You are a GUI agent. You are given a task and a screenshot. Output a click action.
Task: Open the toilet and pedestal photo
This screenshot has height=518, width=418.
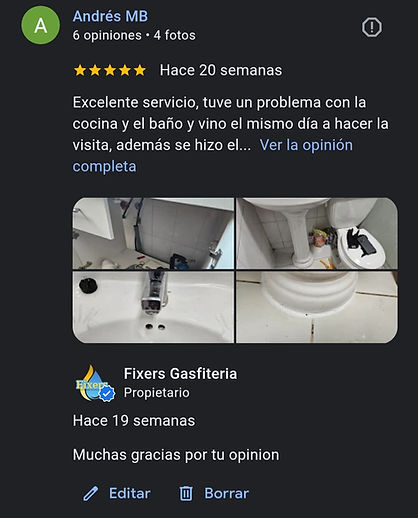click(x=317, y=233)
